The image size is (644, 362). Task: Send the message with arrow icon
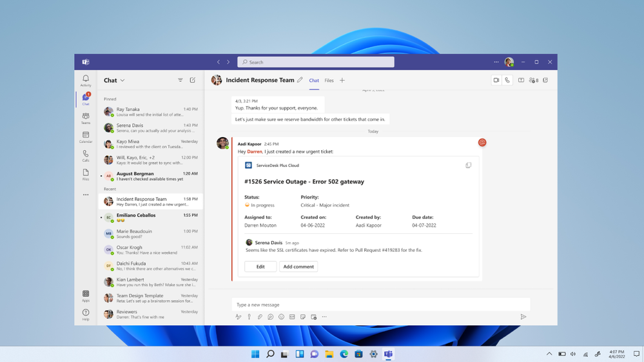tap(523, 316)
